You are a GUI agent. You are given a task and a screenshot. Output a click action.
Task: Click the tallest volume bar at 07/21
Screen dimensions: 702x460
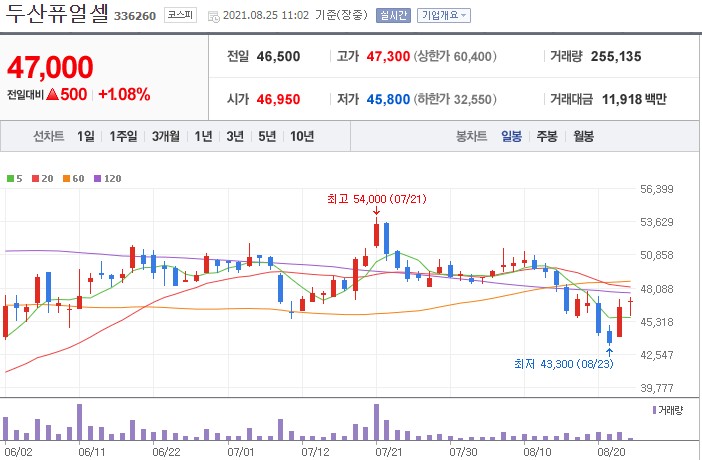(x=377, y=422)
